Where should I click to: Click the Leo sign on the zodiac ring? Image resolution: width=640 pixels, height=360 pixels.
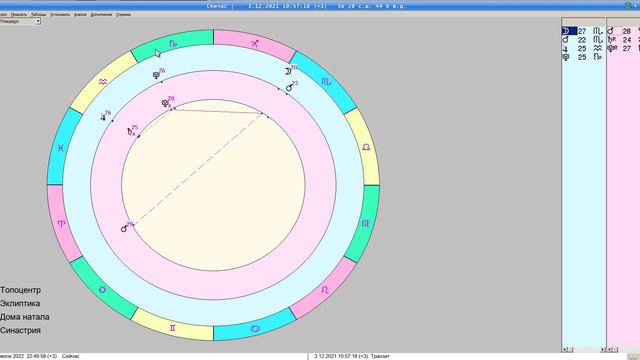click(x=325, y=290)
